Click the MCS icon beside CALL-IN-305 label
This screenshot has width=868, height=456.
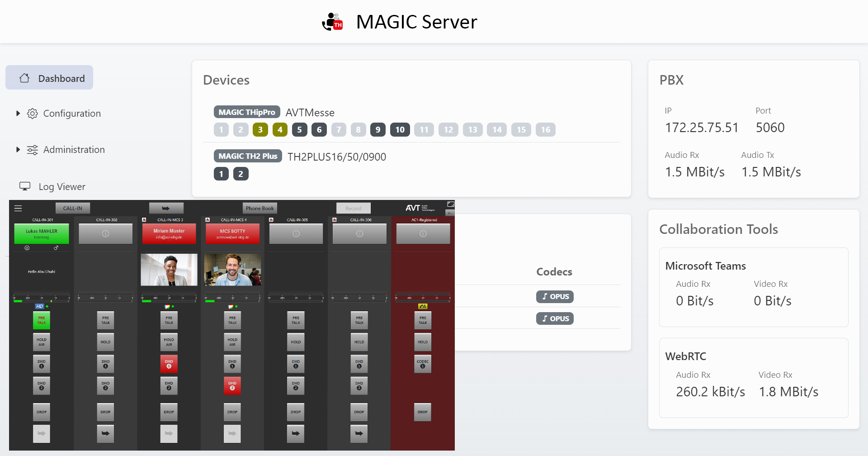pos(271,220)
